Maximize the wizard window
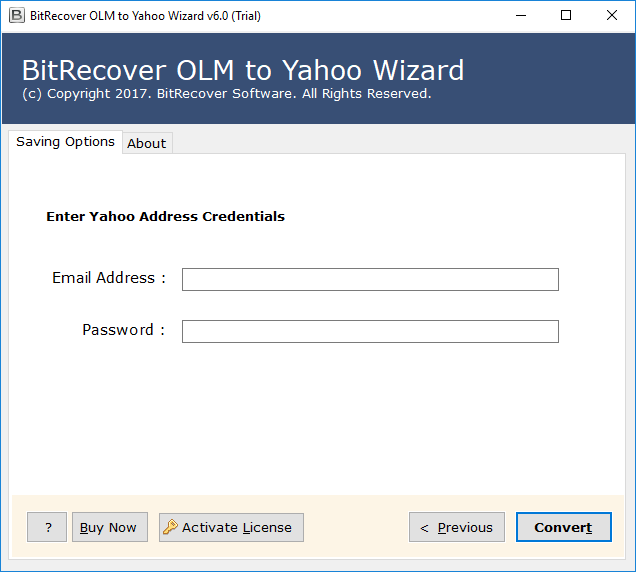Viewport: 636px width, 572px height. pyautogui.click(x=566, y=16)
